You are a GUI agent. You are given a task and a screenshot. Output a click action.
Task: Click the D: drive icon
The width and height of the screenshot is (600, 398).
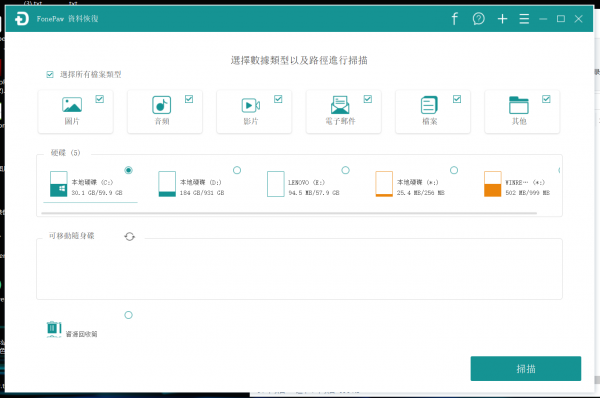tap(167, 184)
